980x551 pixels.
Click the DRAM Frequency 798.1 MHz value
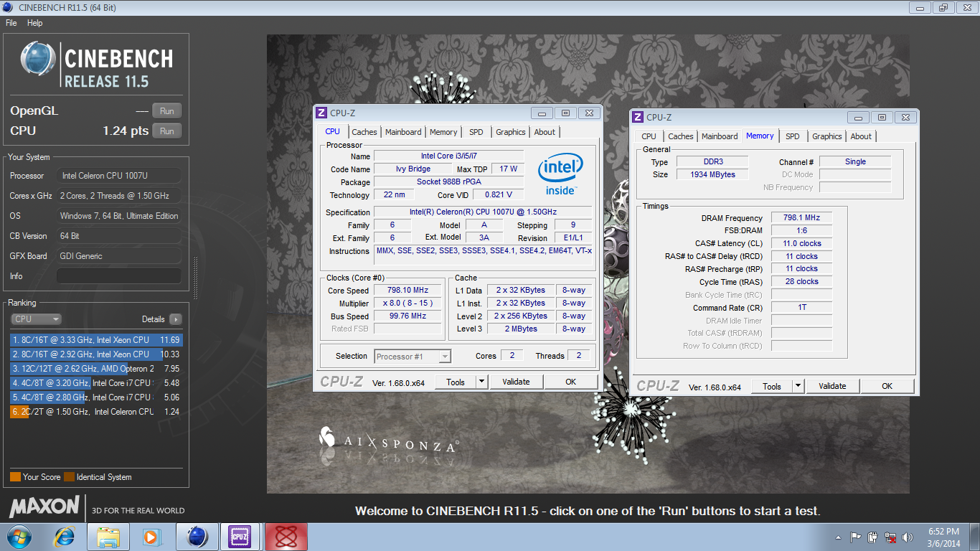coord(802,218)
